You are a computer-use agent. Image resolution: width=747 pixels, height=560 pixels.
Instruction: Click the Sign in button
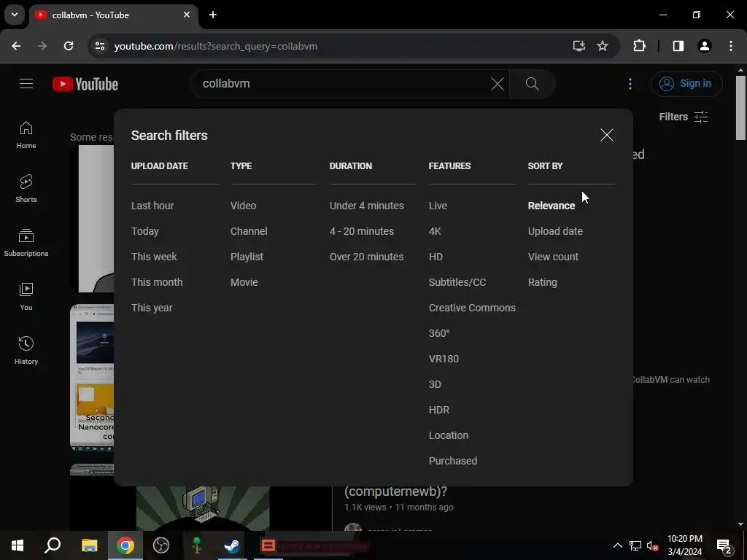click(x=686, y=84)
